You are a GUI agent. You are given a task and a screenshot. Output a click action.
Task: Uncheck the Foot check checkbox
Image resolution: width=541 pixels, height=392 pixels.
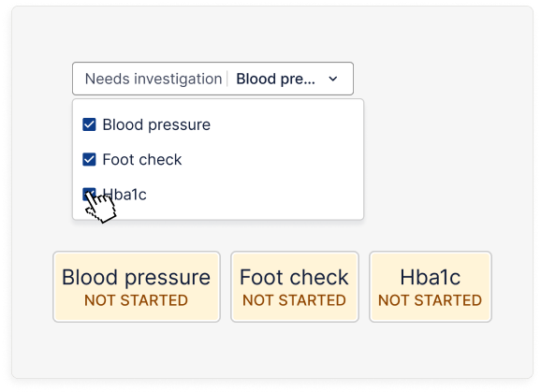[89, 159]
